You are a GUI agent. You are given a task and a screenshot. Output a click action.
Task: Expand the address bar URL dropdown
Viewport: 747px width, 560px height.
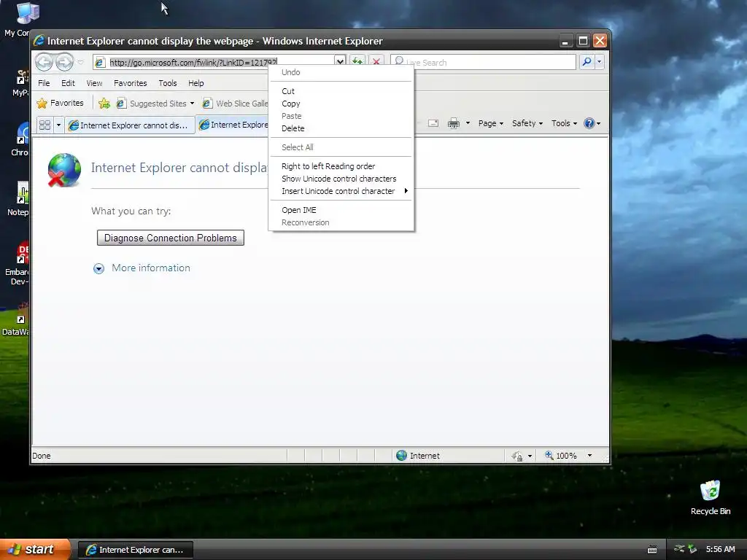(340, 62)
